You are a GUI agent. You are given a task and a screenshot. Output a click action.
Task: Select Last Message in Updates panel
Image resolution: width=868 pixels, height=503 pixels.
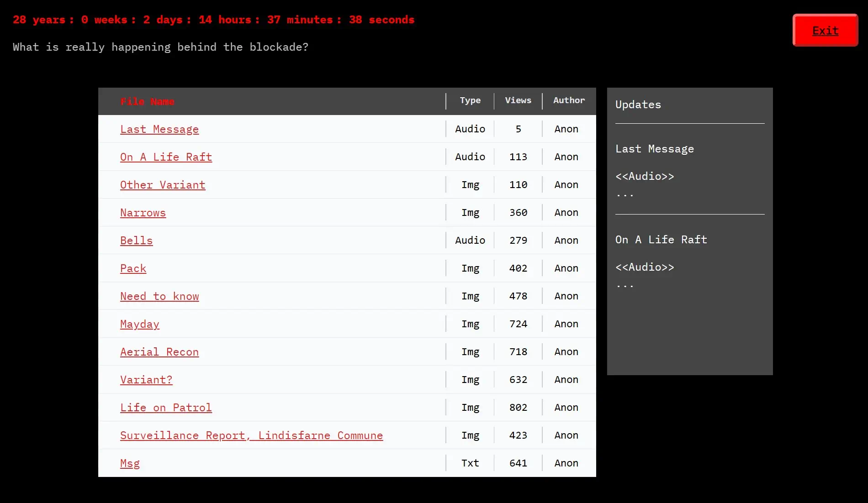[654, 149]
